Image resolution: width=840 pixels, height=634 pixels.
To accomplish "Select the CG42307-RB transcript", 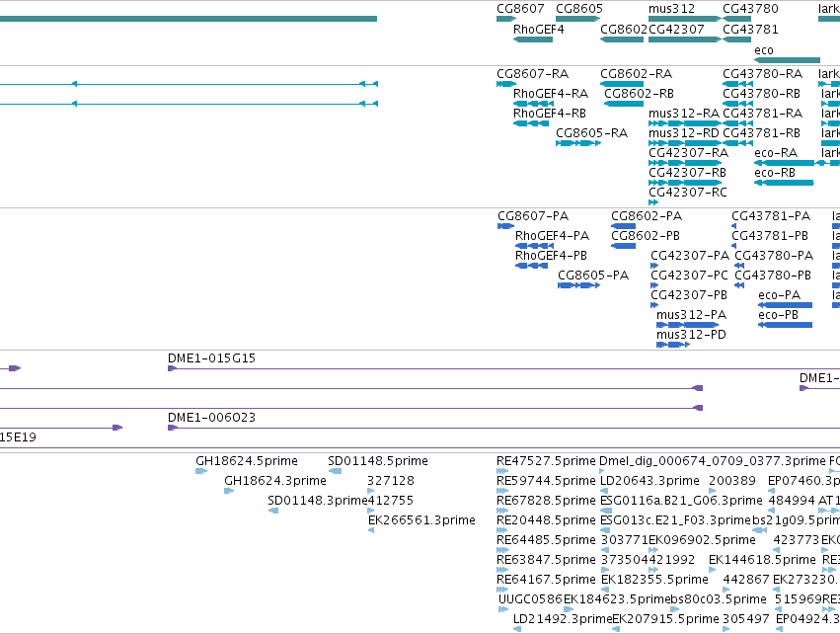I will click(685, 183).
